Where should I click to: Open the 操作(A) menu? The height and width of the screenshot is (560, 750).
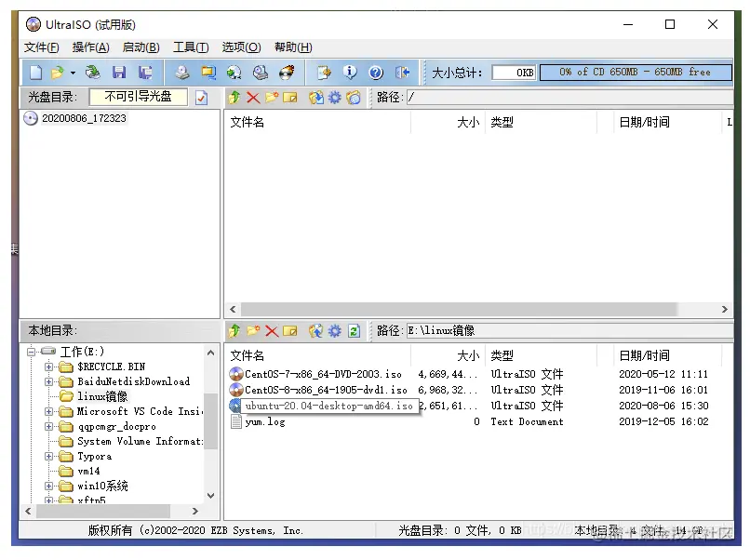[x=90, y=47]
